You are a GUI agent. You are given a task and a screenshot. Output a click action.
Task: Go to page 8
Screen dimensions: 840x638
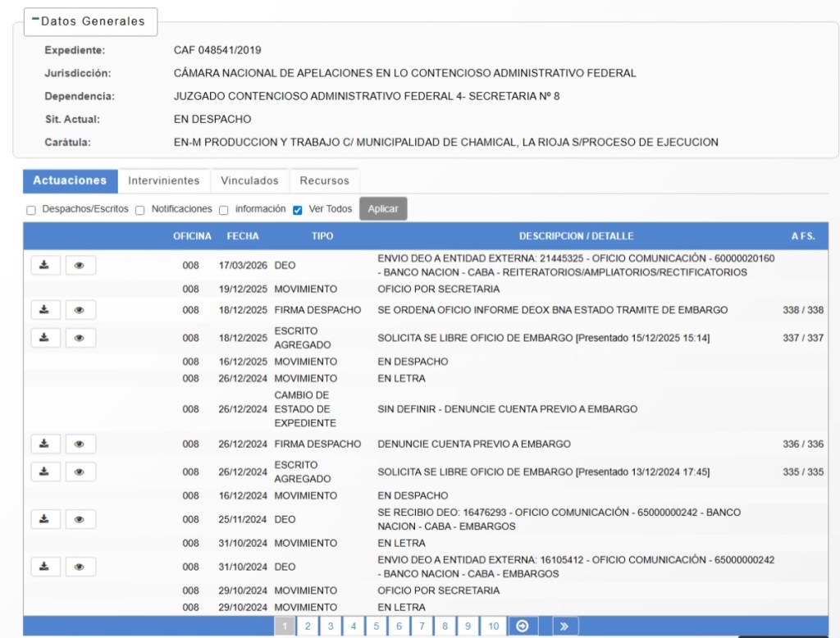pyautogui.click(x=445, y=626)
